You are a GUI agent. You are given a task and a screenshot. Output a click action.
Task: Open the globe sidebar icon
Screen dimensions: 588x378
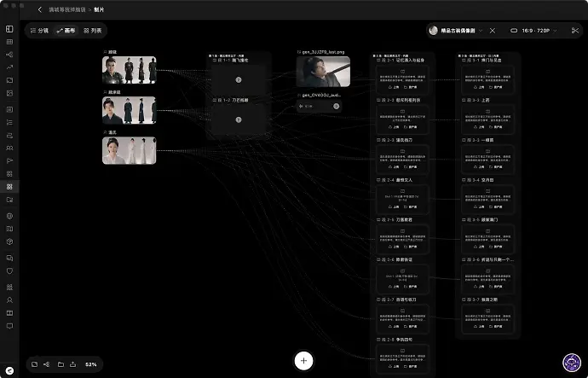point(9,216)
